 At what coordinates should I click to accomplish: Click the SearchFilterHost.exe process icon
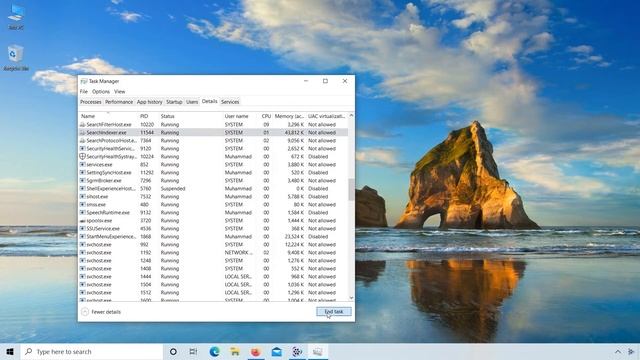tap(82, 124)
